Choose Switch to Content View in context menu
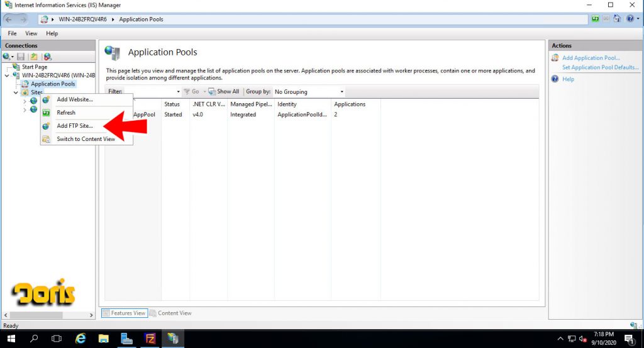The width and height of the screenshot is (644, 348). point(87,139)
